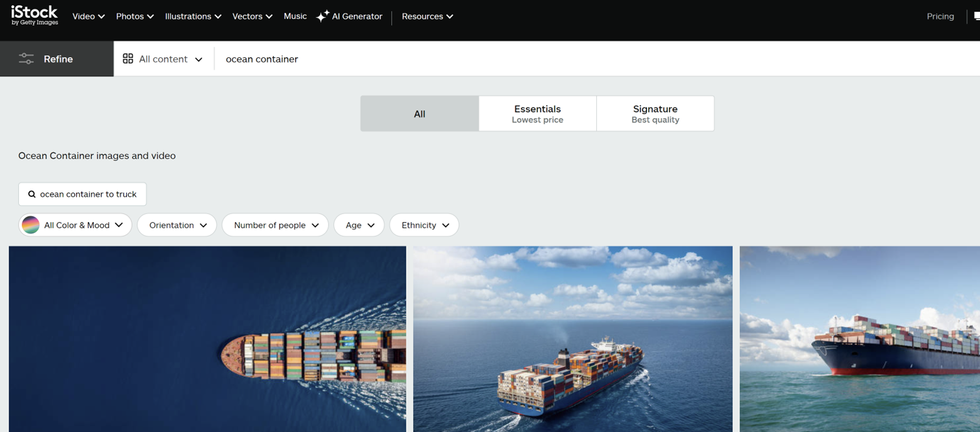Click the Ocean Container images and video heading
980x432 pixels.
click(x=97, y=155)
